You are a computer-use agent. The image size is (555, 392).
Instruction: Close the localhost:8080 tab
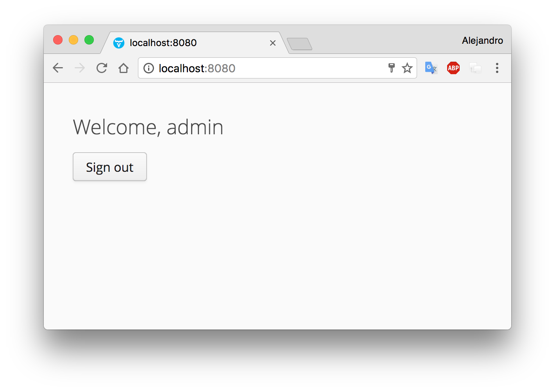click(x=273, y=43)
